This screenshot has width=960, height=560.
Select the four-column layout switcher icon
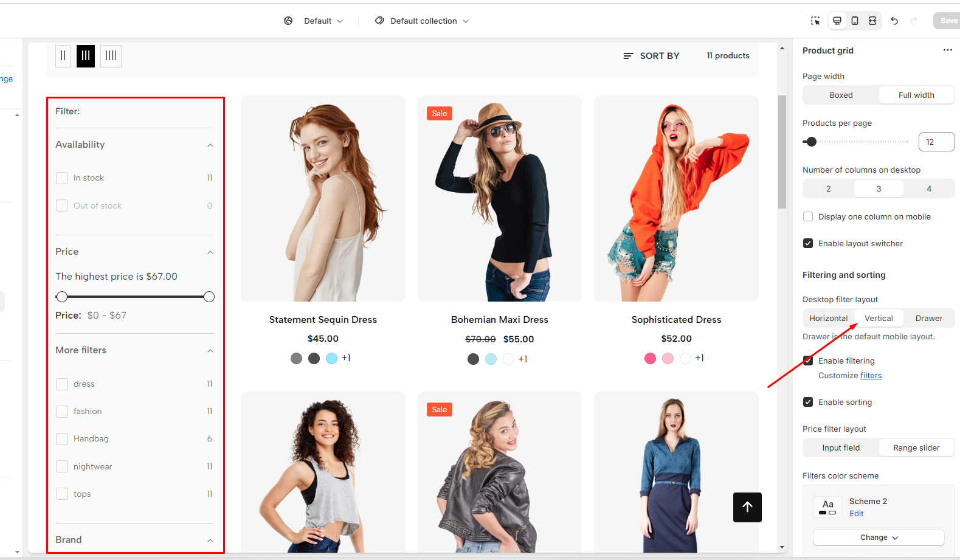pos(111,56)
